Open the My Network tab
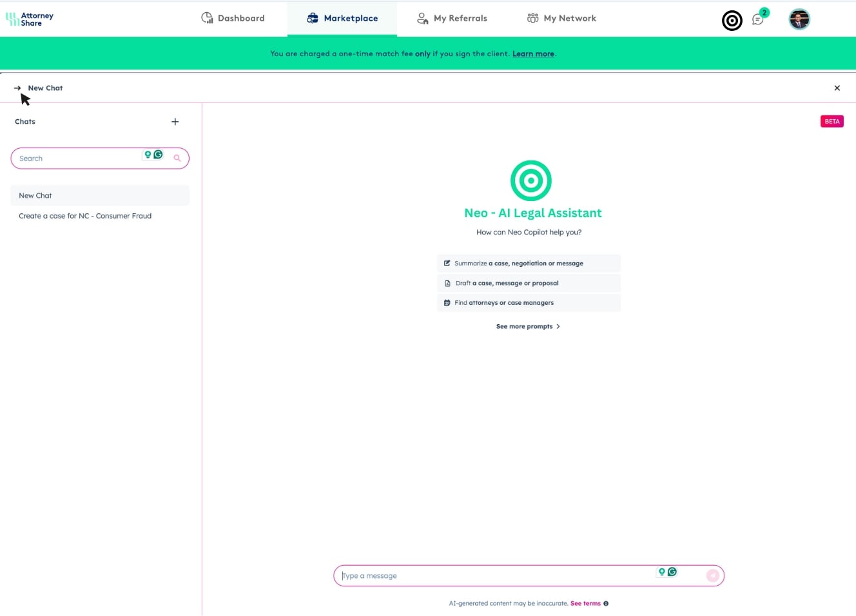This screenshot has height=616, width=856. coord(561,18)
